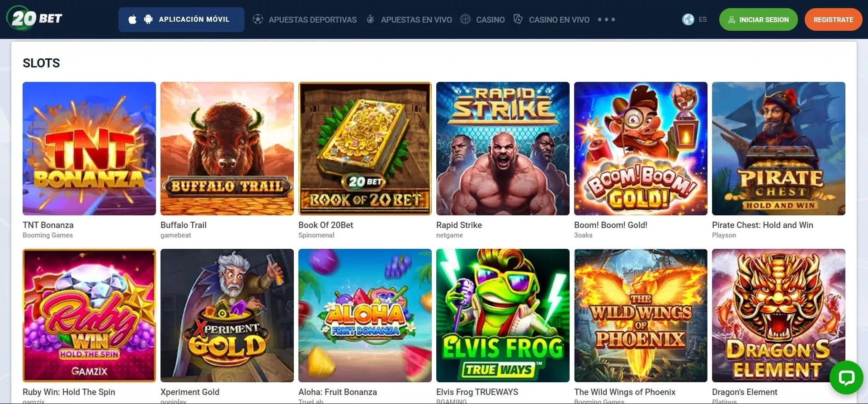Open the Casino en Vivo section
The image size is (868, 404).
[x=559, y=20]
